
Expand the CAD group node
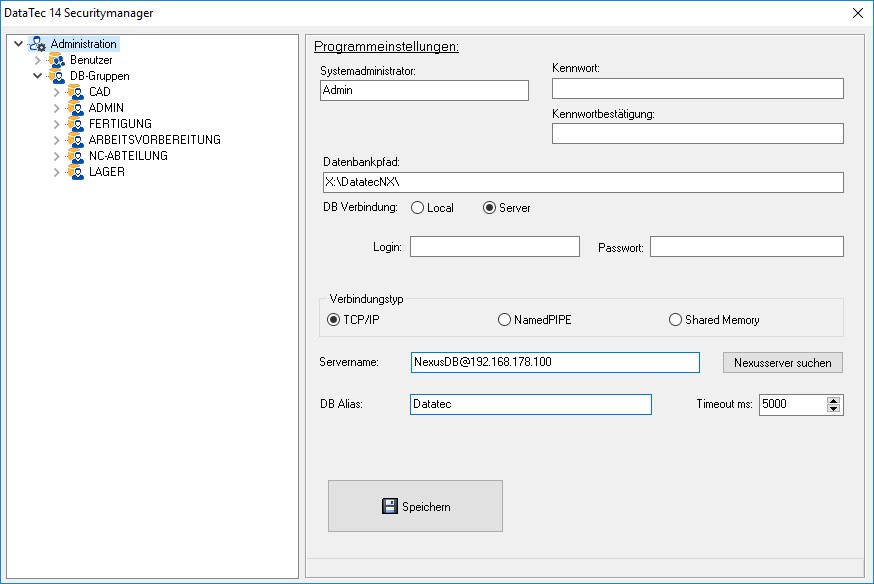(x=56, y=92)
